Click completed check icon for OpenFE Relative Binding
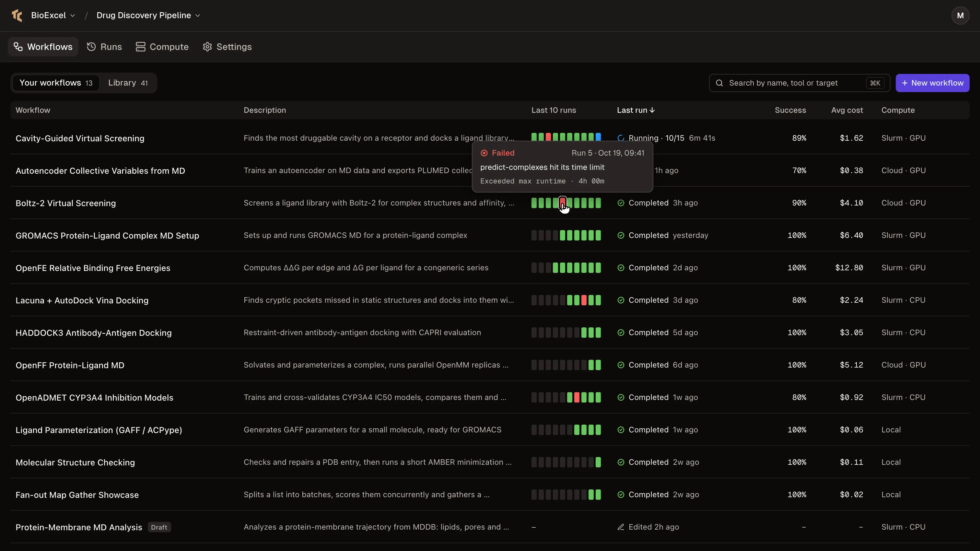 tap(621, 268)
